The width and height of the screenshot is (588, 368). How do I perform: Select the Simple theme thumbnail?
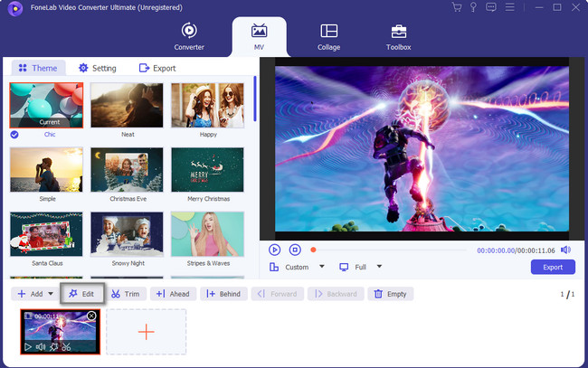coord(46,170)
